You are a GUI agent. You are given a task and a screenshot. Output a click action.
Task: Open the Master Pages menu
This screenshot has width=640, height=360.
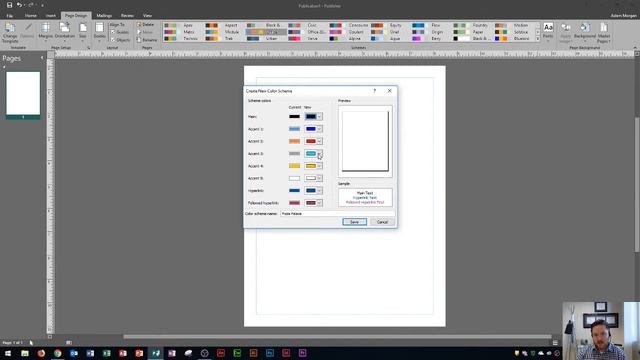[604, 33]
